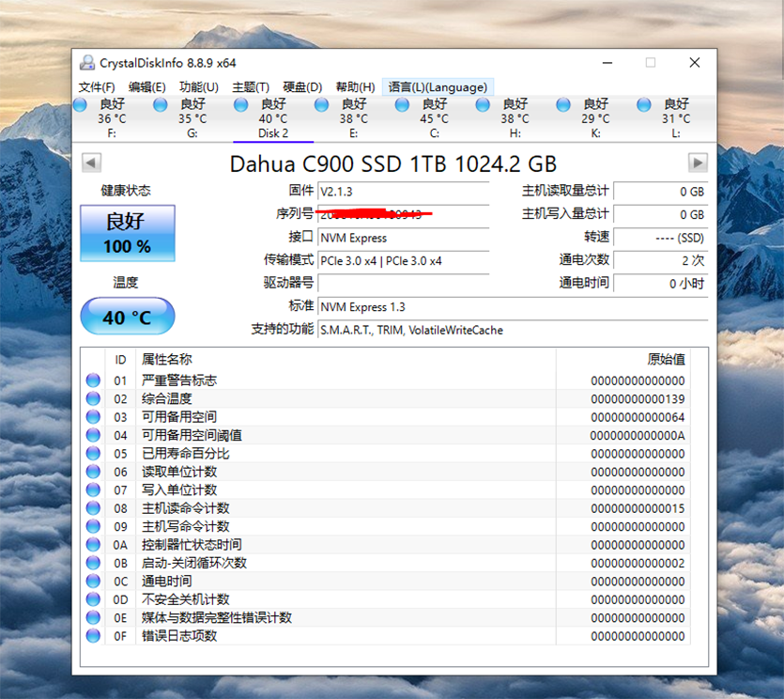Click raw value 0000000000015
The height and width of the screenshot is (699, 784).
pos(638,508)
